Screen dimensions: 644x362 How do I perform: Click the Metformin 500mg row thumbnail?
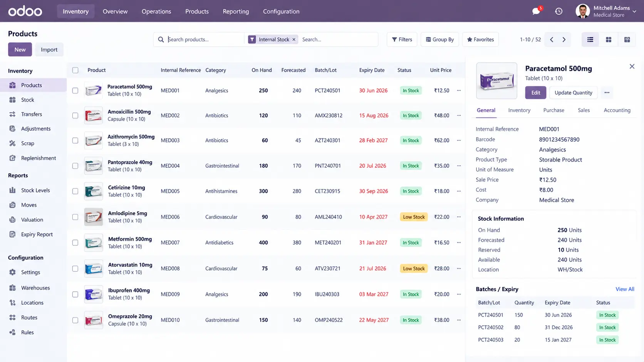tap(94, 243)
